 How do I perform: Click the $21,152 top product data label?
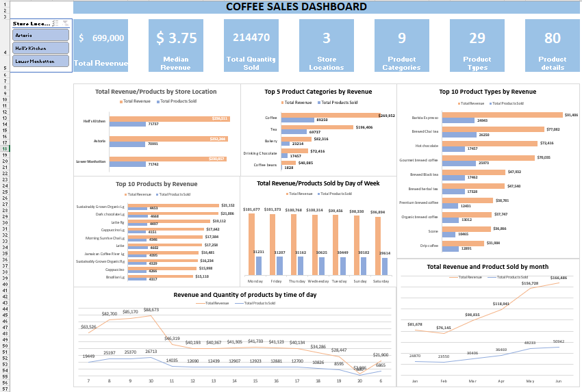(227, 205)
